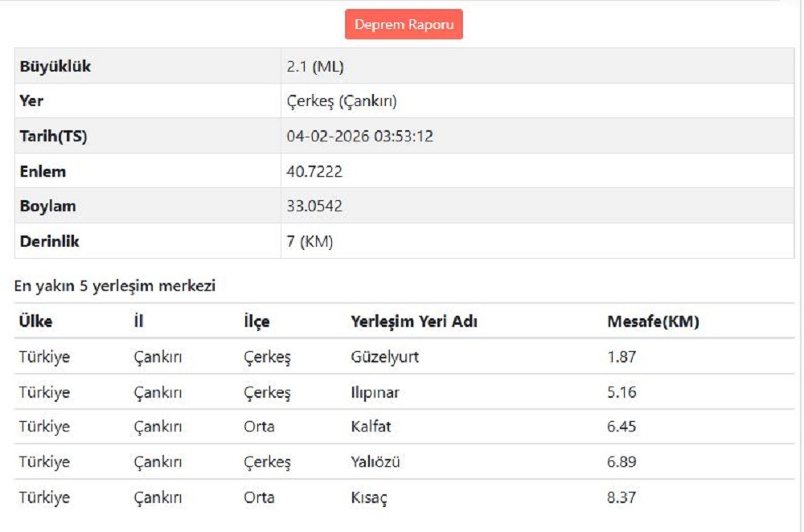Click the İlçe column header
This screenshot has height=532, width=804.
tap(256, 321)
